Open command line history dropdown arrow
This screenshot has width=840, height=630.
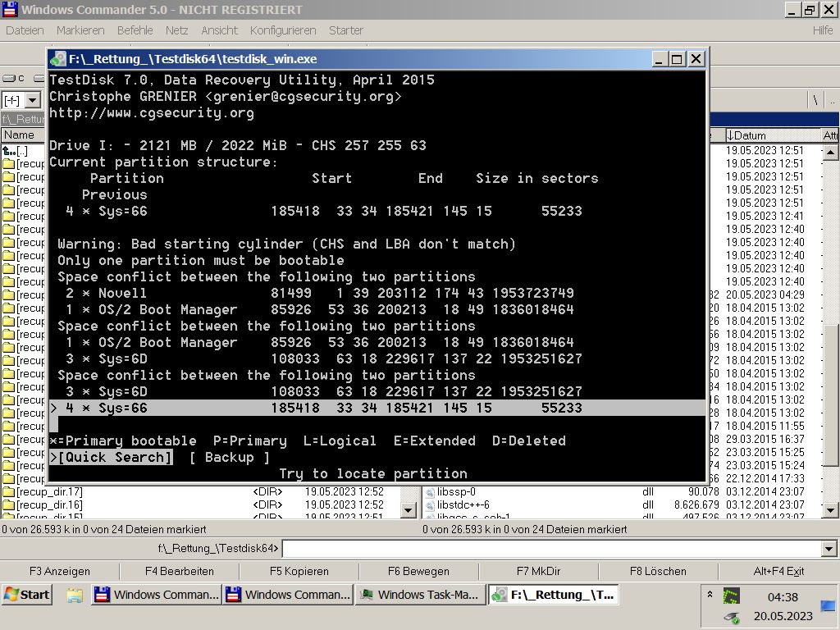[829, 549]
